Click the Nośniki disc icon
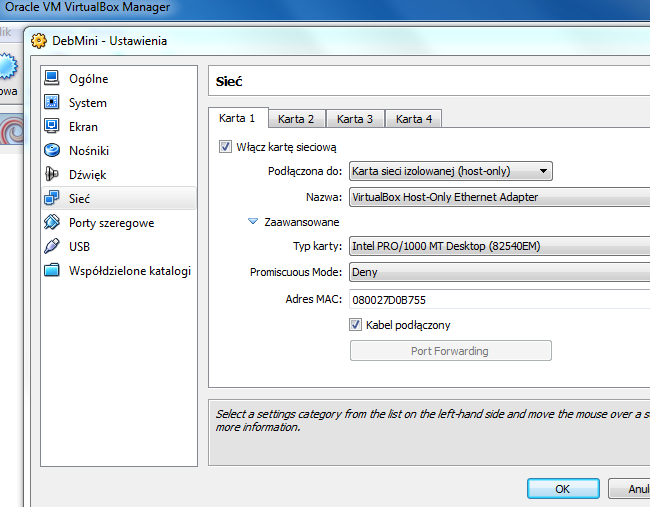Viewport: 650px width, 507px height. click(52, 150)
